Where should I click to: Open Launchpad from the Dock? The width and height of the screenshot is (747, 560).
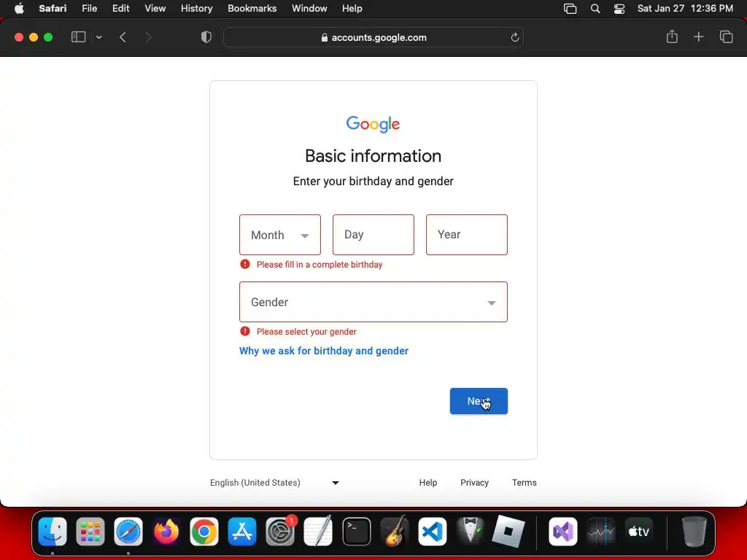90,532
